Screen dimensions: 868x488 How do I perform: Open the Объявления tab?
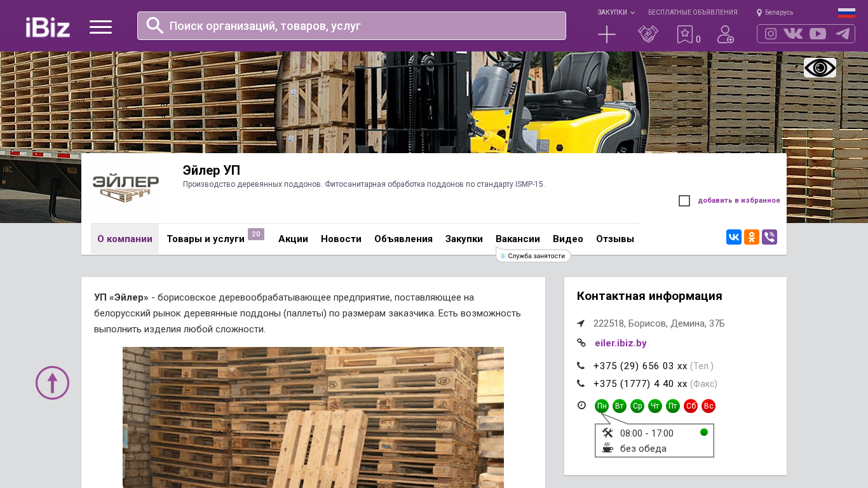[403, 239]
